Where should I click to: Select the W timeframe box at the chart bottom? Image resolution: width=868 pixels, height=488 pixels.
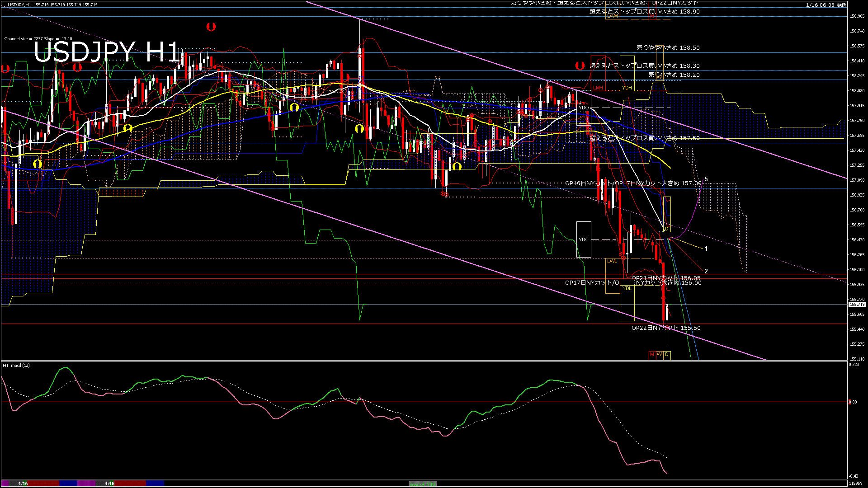(659, 355)
